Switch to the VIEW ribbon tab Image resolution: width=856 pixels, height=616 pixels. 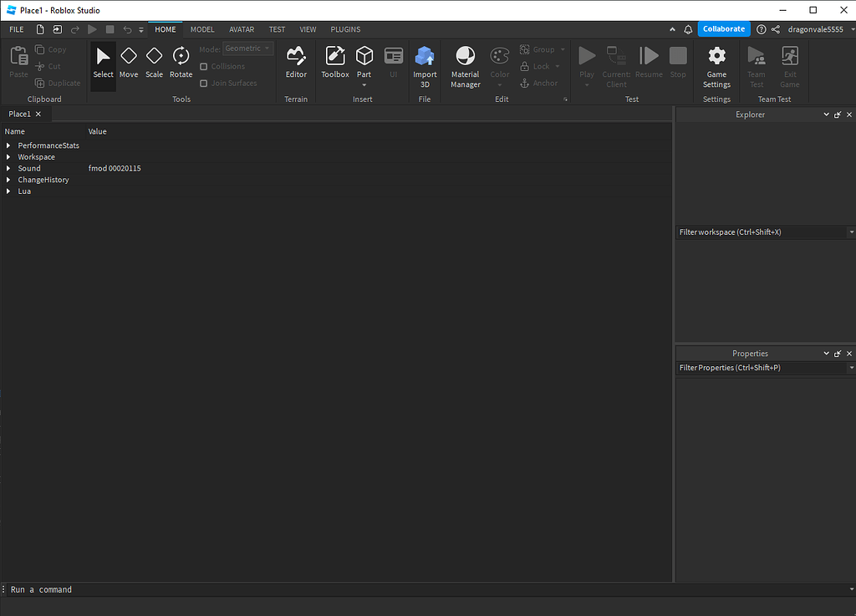click(x=308, y=29)
